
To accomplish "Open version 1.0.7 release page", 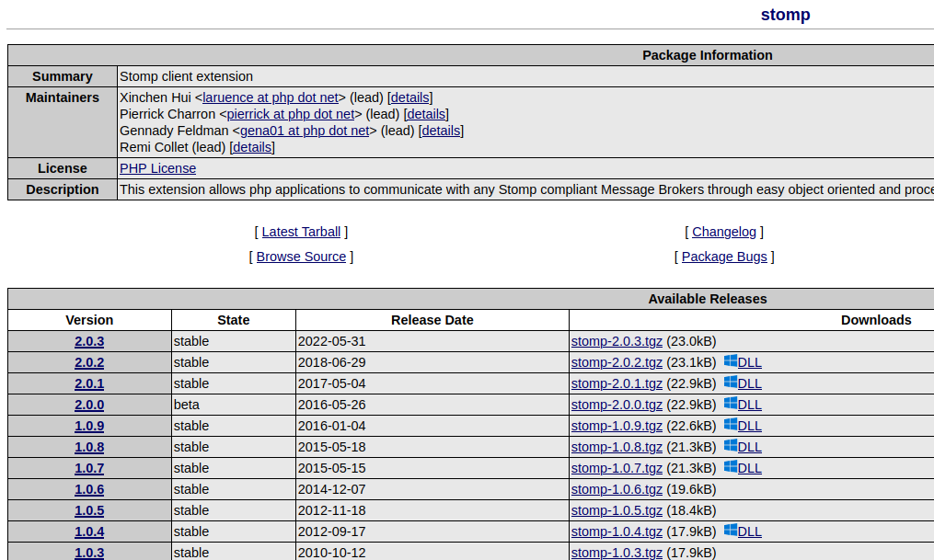I will click(x=89, y=468).
